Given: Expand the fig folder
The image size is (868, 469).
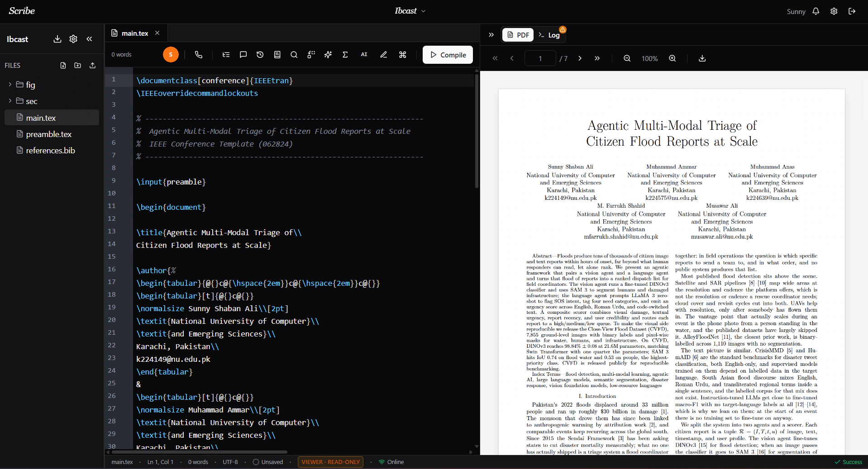Looking at the screenshot, I should [10, 85].
